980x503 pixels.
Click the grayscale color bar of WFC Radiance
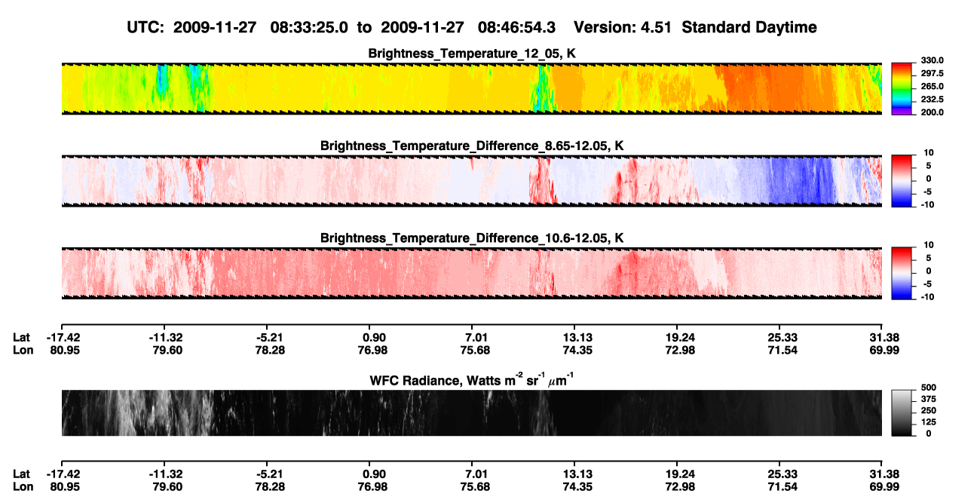point(902,412)
